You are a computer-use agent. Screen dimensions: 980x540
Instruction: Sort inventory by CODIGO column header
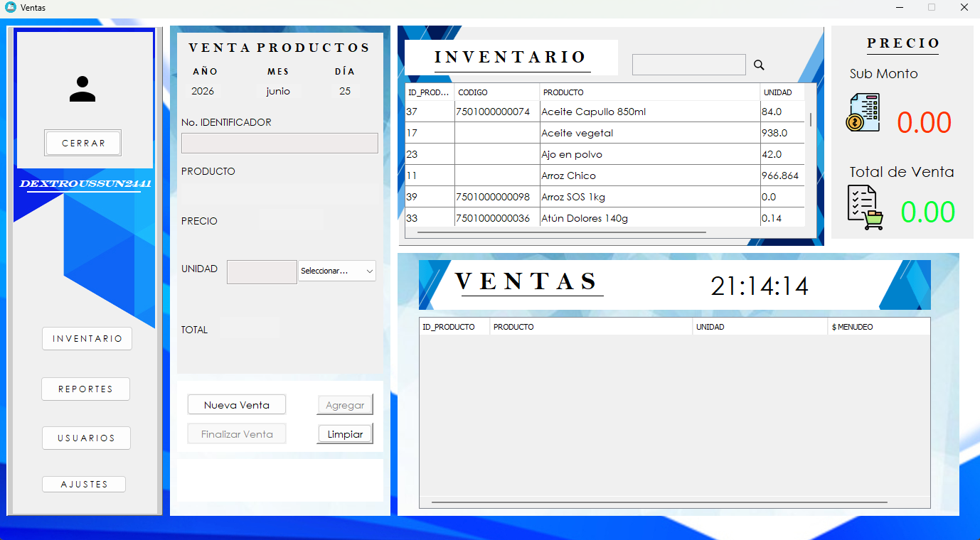tap(497, 92)
